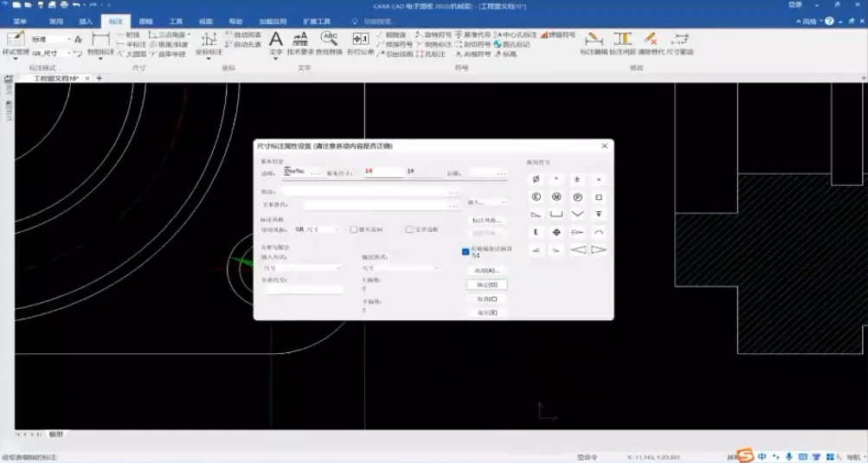868x463 pixels.
Task: Click the 文本替代 text override field
Action: coord(382,205)
